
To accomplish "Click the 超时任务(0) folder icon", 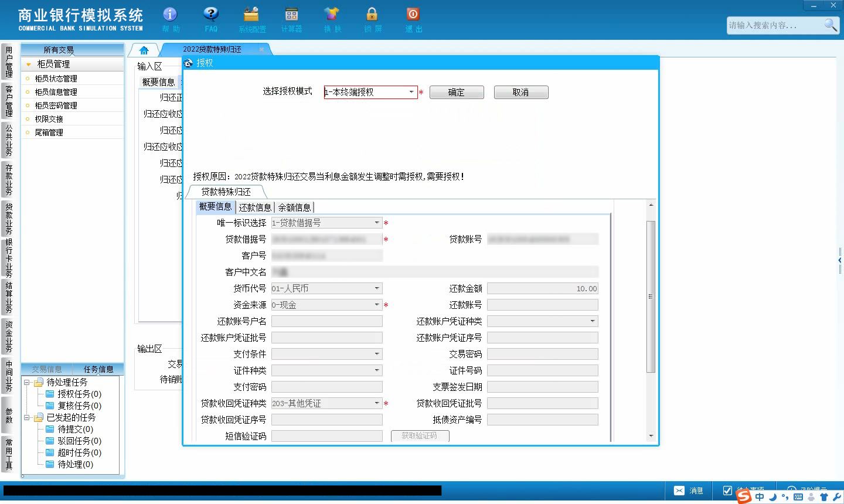I will [50, 453].
